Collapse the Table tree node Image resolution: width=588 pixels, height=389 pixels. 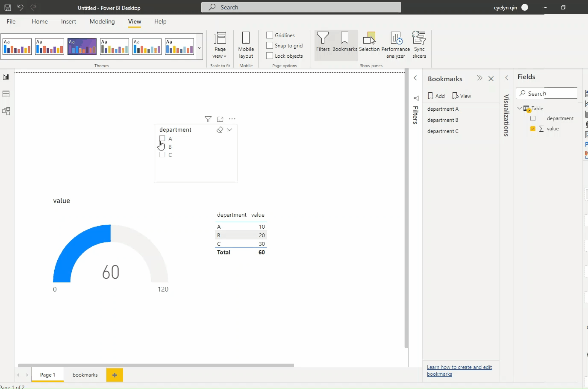coord(520,108)
